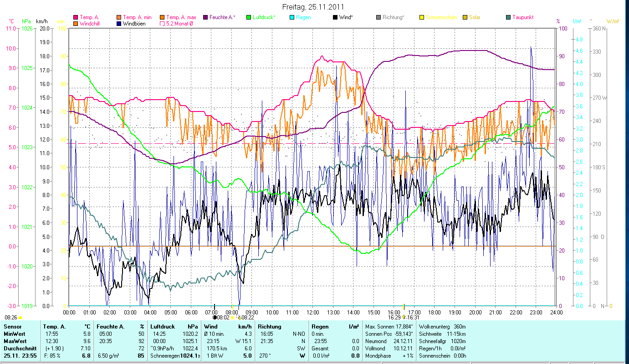The width and height of the screenshot is (629, 364).
Task: Click the date title Freitag, 25.11.2011
Action: click(x=313, y=7)
